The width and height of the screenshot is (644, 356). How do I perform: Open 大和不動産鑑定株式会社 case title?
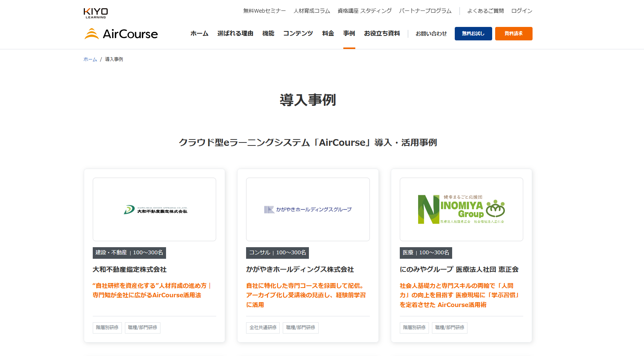(130, 269)
